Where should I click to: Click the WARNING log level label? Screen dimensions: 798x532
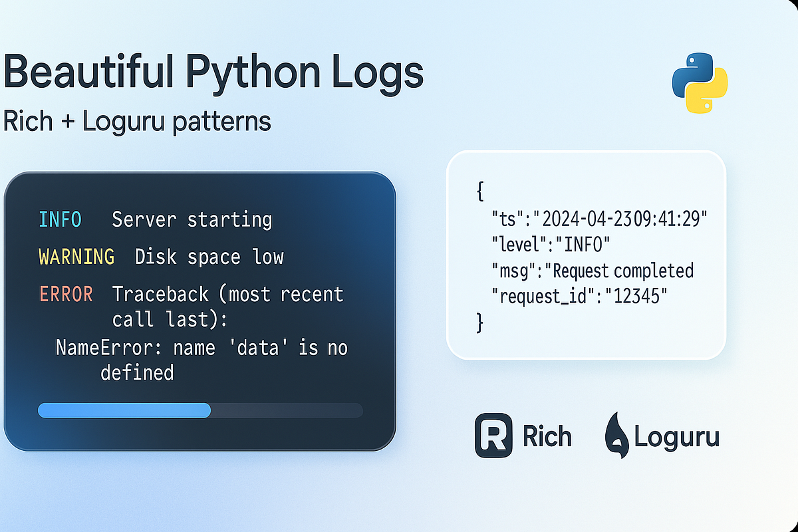(x=76, y=257)
